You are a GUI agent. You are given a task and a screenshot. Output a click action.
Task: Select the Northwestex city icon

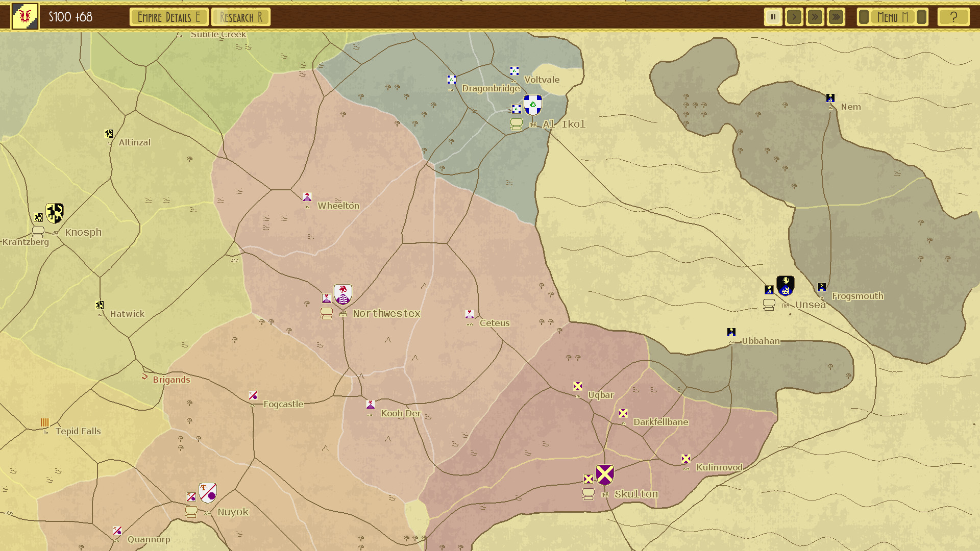(x=344, y=312)
